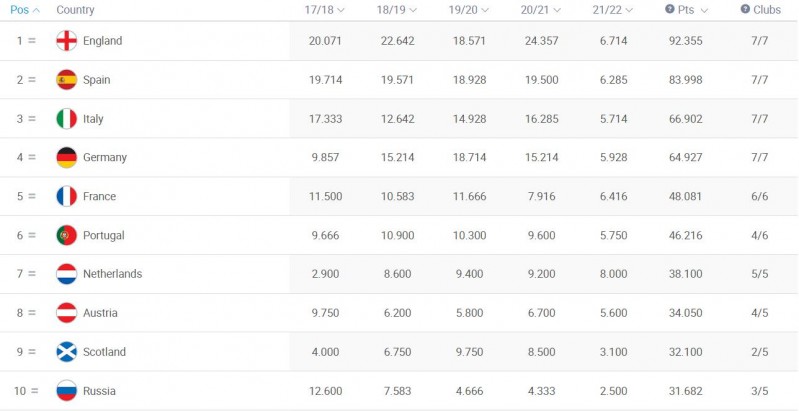799x411 pixels.
Task: Sort table by Pos column
Action: click(x=25, y=10)
